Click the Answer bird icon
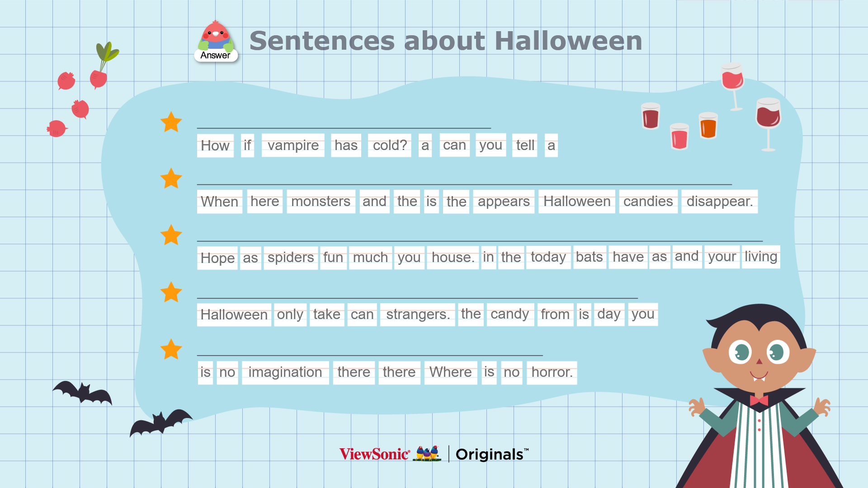This screenshot has height=488, width=868. pos(216,41)
